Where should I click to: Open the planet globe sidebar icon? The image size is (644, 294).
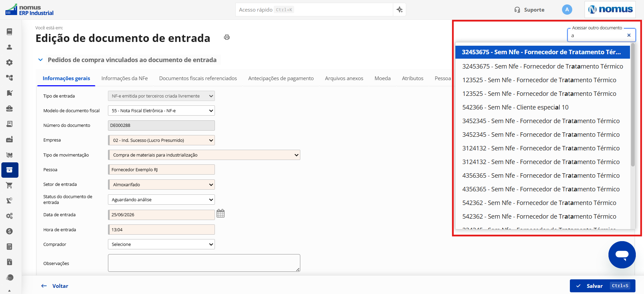point(10,277)
